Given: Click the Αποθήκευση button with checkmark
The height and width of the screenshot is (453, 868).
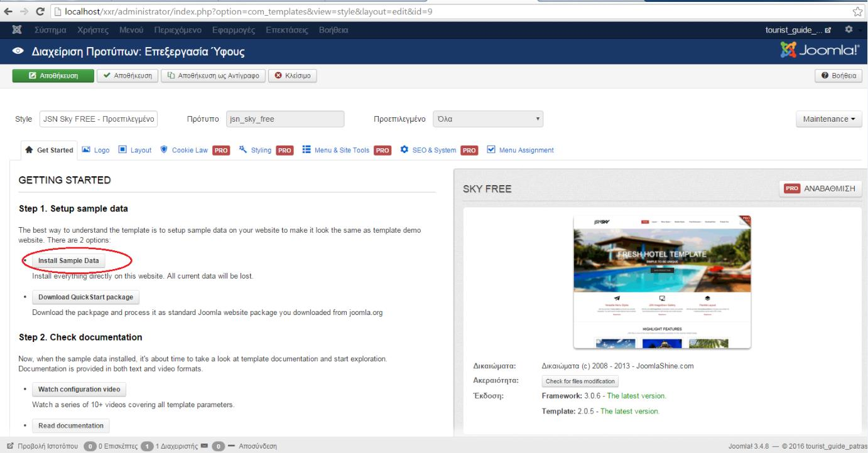Looking at the screenshot, I should (x=128, y=75).
